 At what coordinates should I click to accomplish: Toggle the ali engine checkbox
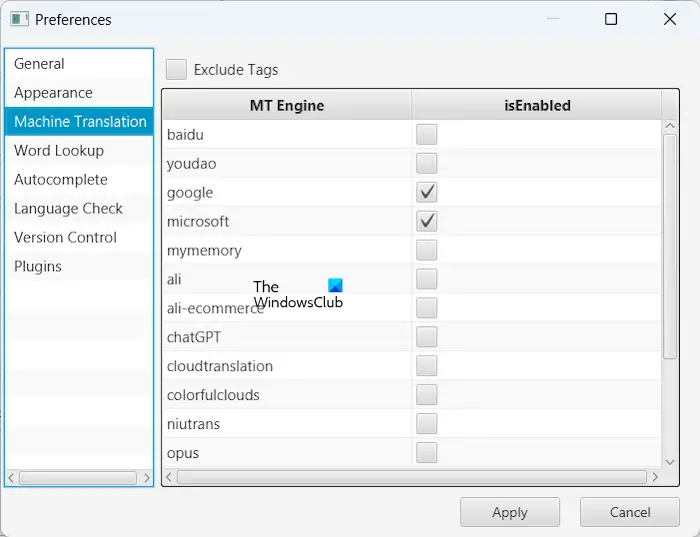click(x=426, y=279)
